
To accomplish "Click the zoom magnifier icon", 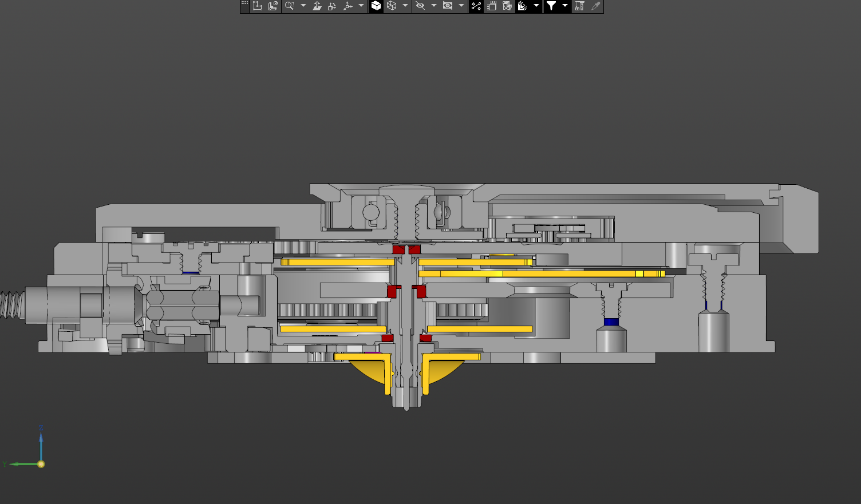I will point(289,6).
